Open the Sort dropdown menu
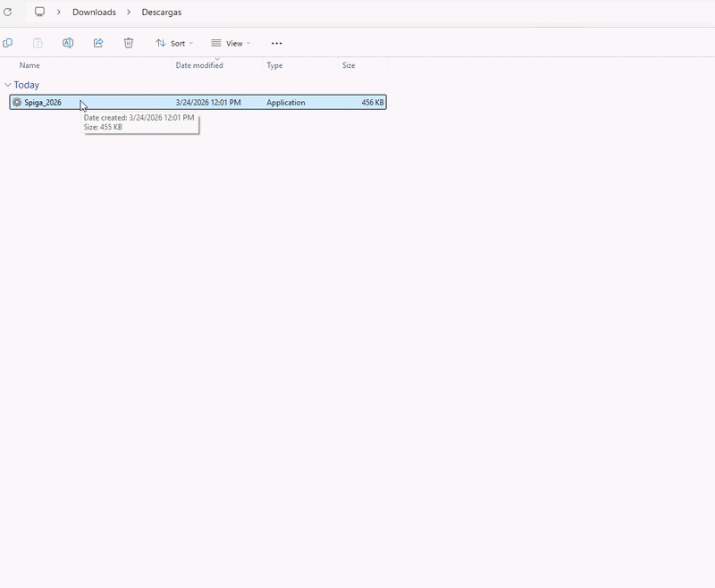This screenshot has height=588, width=715. click(174, 43)
